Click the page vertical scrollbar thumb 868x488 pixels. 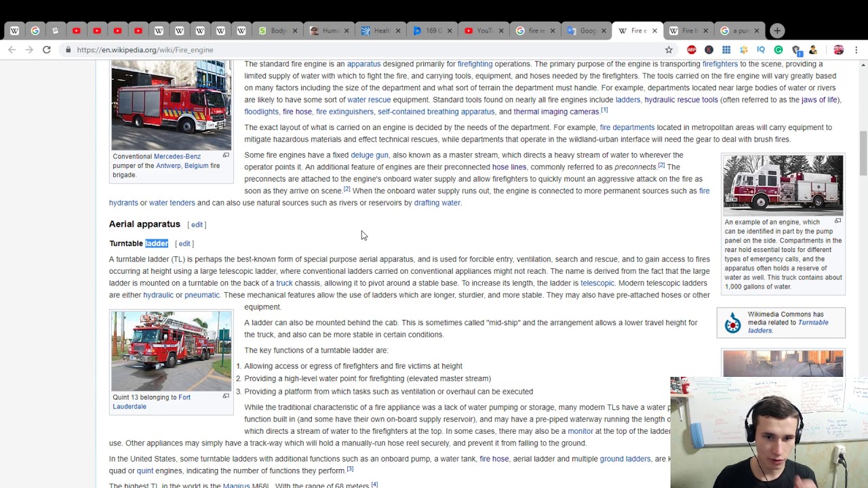click(x=863, y=153)
